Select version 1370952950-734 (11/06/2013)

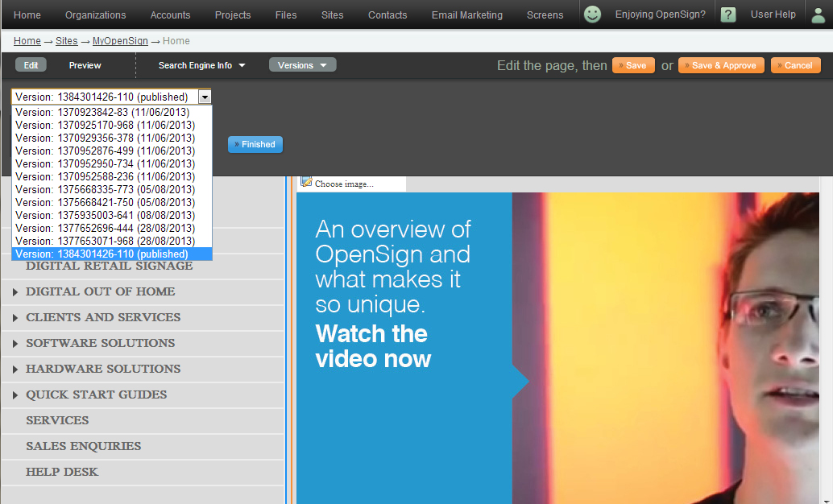[x=111, y=163]
